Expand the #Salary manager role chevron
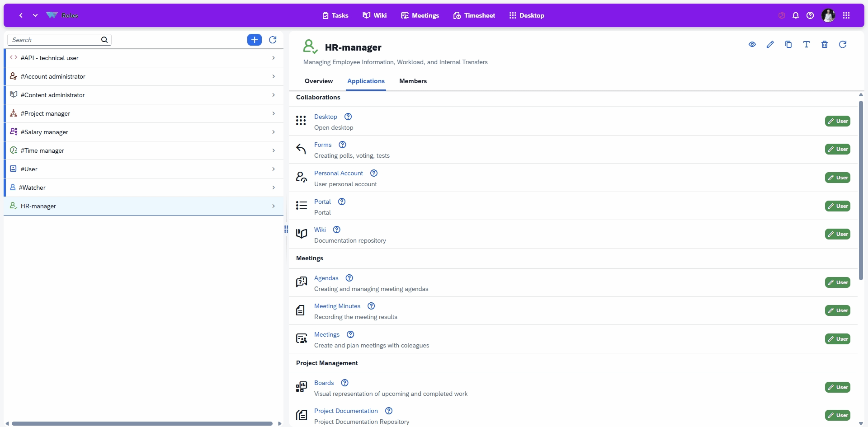Screen dimensions: 868x427 [x=274, y=132]
